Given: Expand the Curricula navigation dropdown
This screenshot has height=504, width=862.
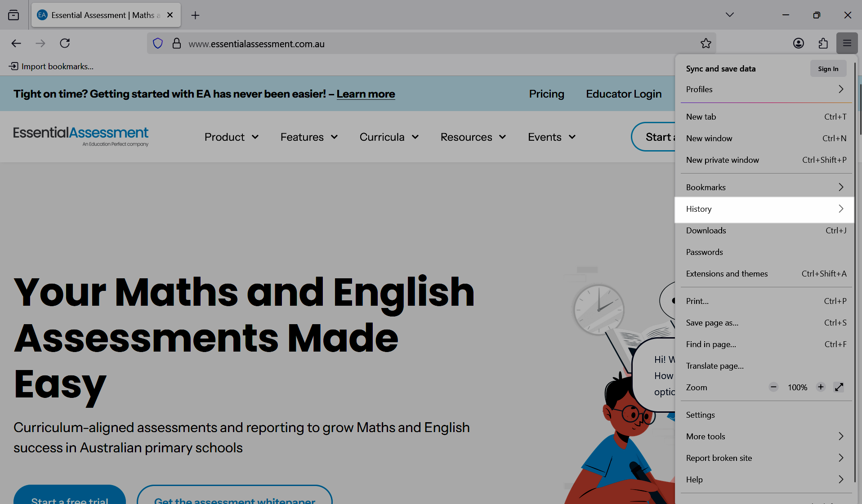Looking at the screenshot, I should click(389, 137).
